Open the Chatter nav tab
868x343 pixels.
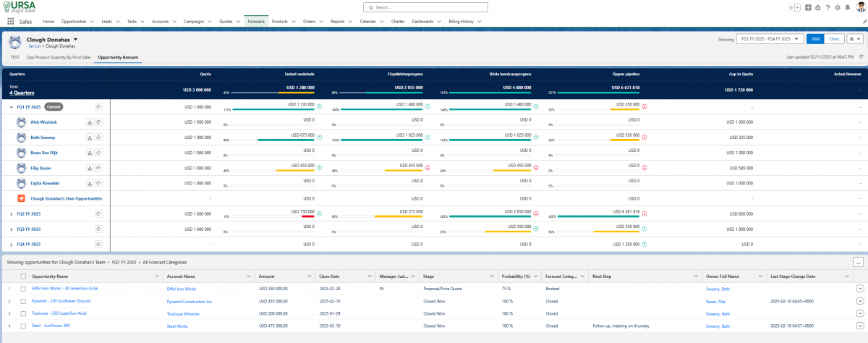coord(397,22)
